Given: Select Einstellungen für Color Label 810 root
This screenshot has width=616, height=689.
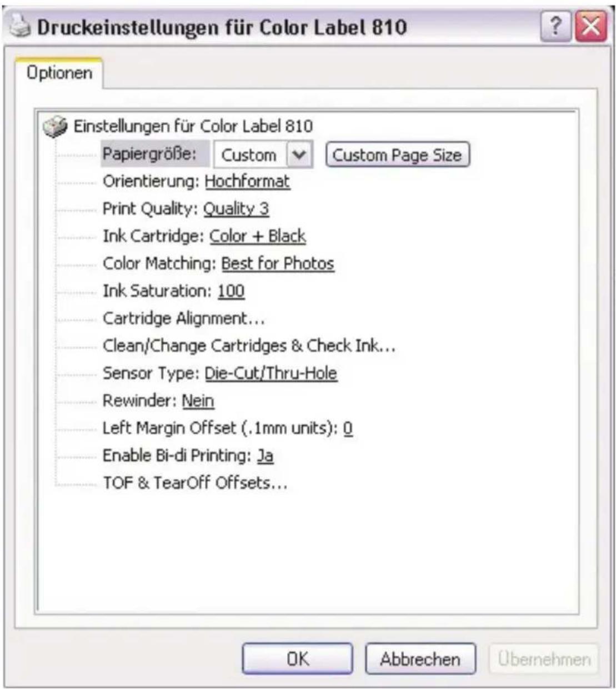Looking at the screenshot, I should (x=193, y=126).
